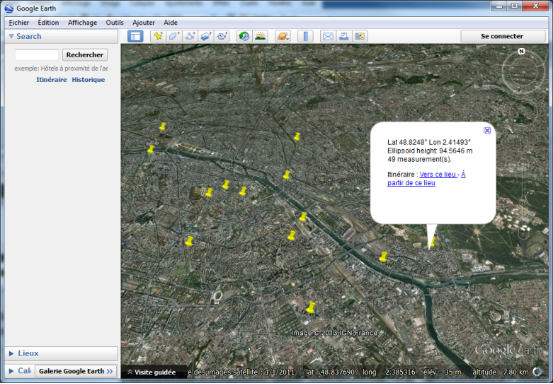The width and height of the screenshot is (553, 384).
Task: Click the N north marker on the compass
Action: point(521,51)
